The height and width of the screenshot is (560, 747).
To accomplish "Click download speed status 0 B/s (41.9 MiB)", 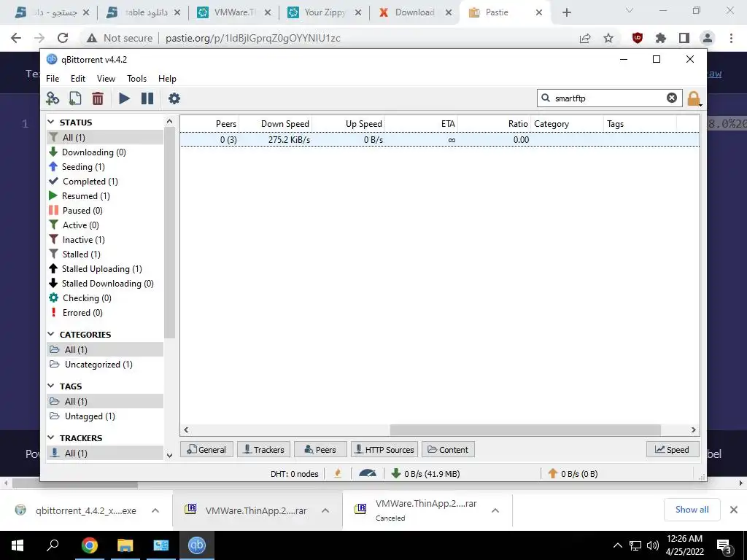I will 425,474.
